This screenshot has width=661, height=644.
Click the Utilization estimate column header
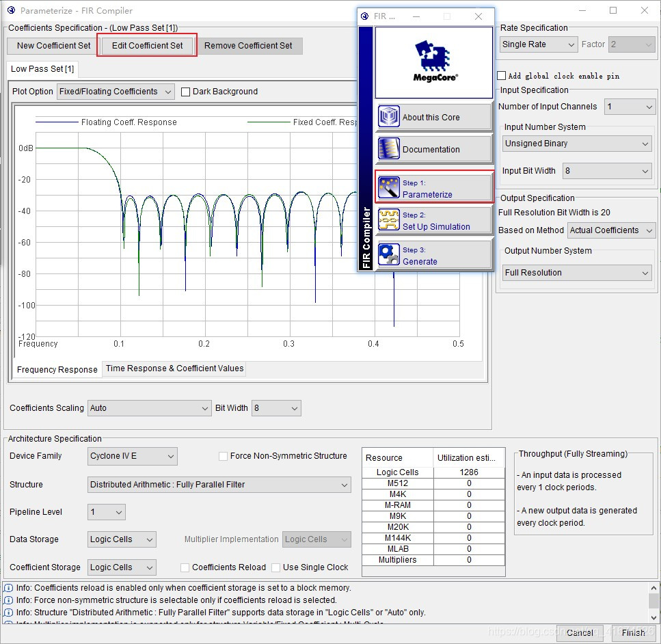click(469, 457)
